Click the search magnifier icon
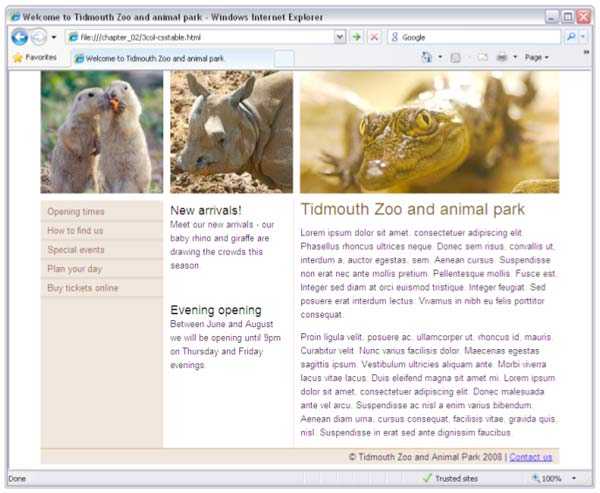 coord(571,37)
